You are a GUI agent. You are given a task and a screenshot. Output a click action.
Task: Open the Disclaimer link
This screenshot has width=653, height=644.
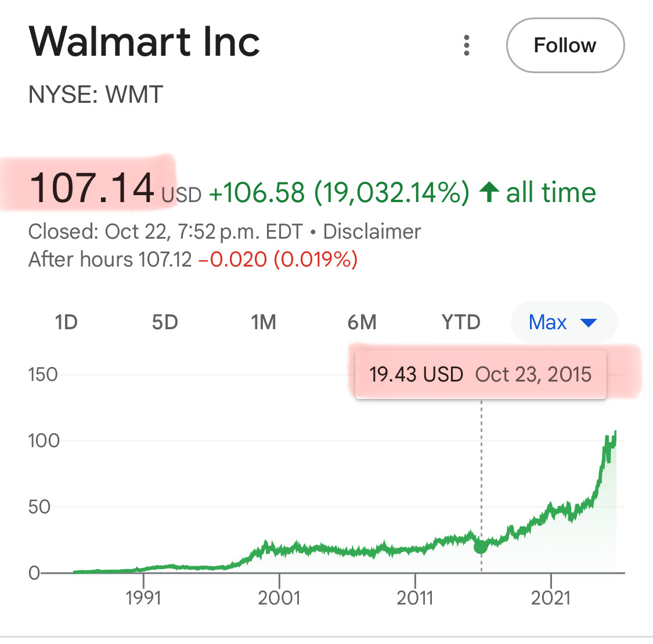(x=371, y=232)
